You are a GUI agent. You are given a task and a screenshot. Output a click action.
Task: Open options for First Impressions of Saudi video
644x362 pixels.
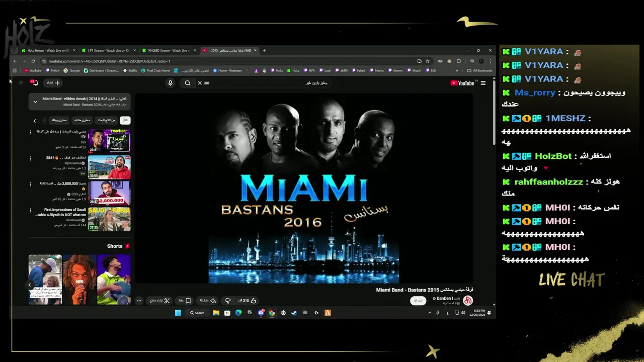coord(31,211)
